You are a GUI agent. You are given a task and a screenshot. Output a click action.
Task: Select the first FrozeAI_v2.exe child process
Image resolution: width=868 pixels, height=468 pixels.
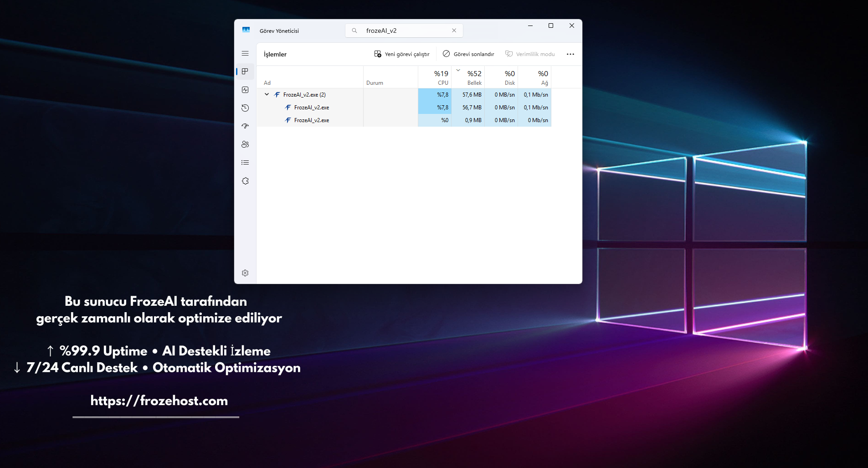point(312,108)
